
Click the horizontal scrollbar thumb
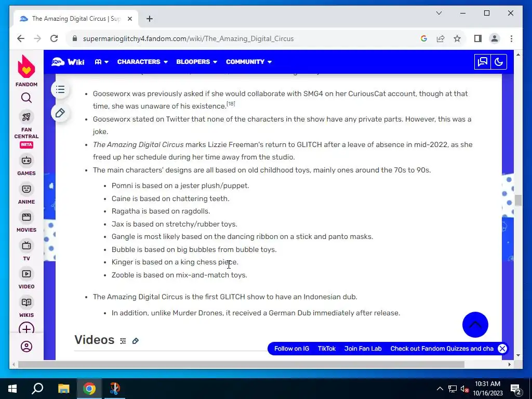[241, 364]
